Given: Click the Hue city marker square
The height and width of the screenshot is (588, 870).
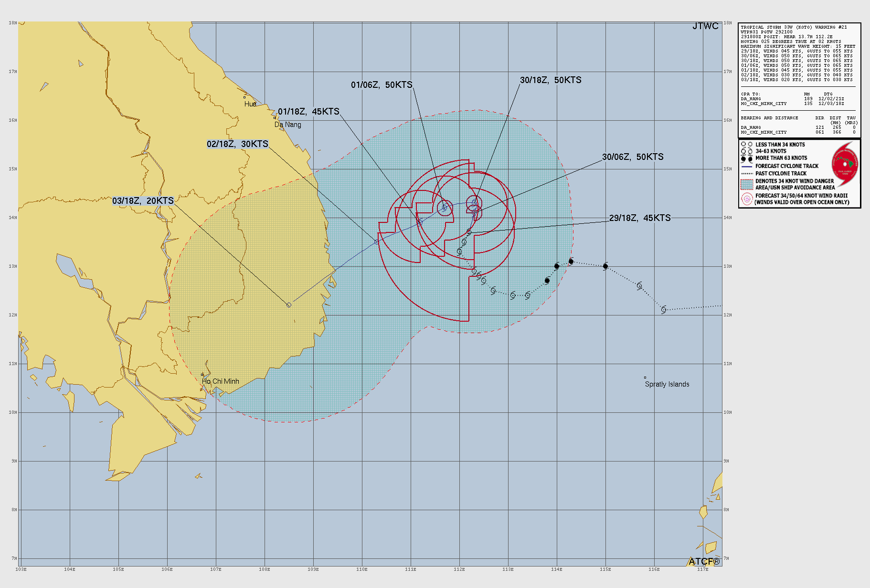Looking at the screenshot, I should pyautogui.click(x=244, y=97).
